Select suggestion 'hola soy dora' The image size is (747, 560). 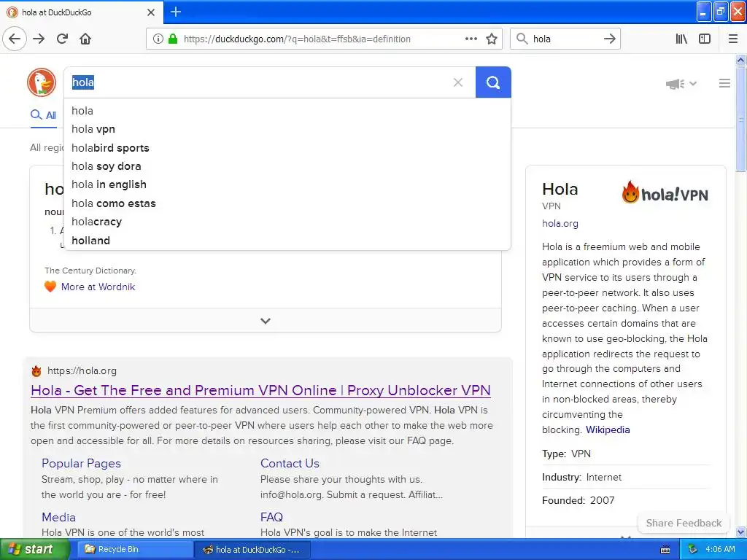(287, 166)
